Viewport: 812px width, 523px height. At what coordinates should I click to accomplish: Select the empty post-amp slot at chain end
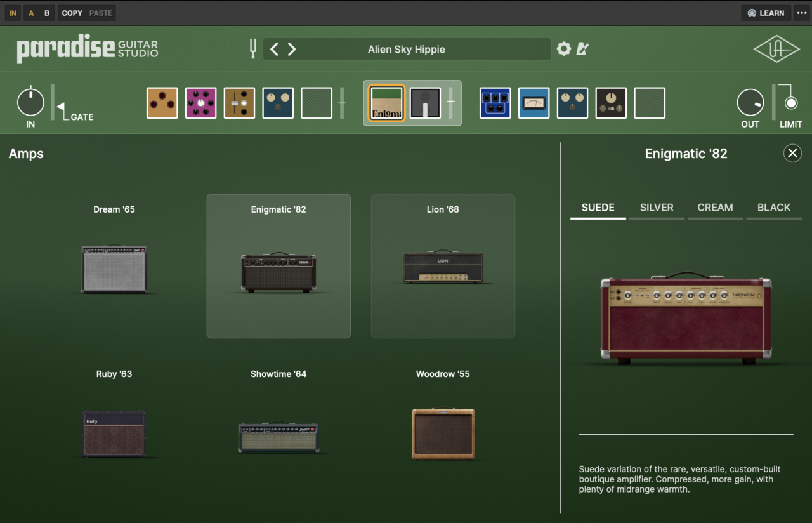pos(650,103)
